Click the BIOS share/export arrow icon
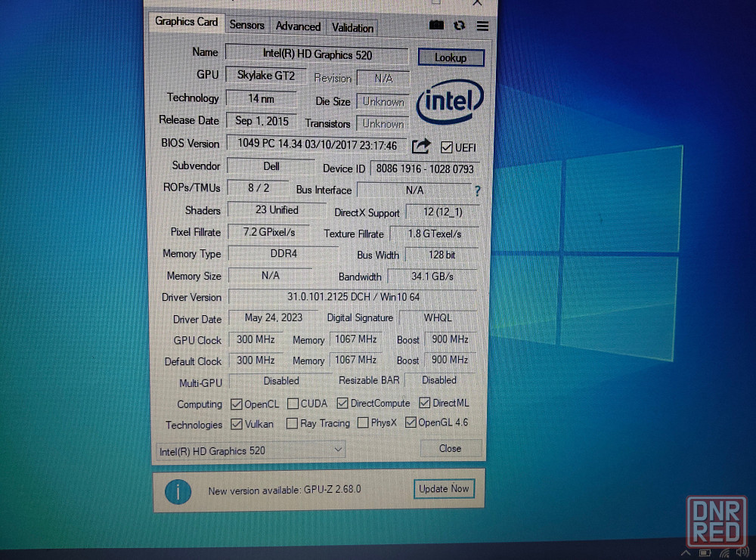 click(x=421, y=146)
